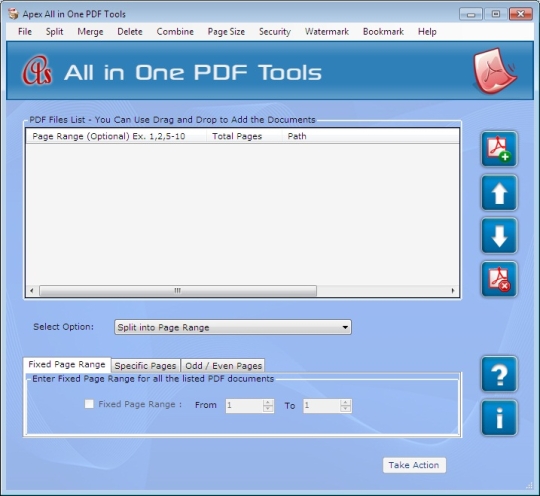Increase the From page value
This screenshot has height=496, width=540.
click(x=268, y=402)
